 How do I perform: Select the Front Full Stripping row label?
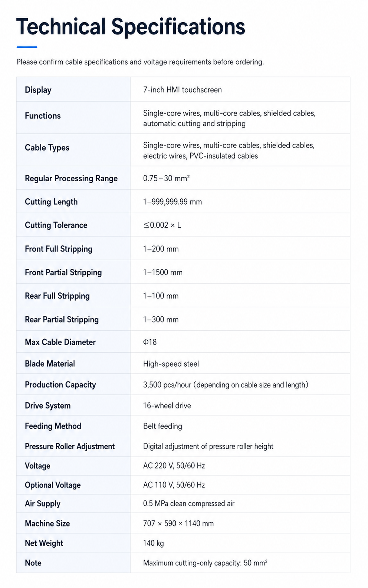click(59, 249)
